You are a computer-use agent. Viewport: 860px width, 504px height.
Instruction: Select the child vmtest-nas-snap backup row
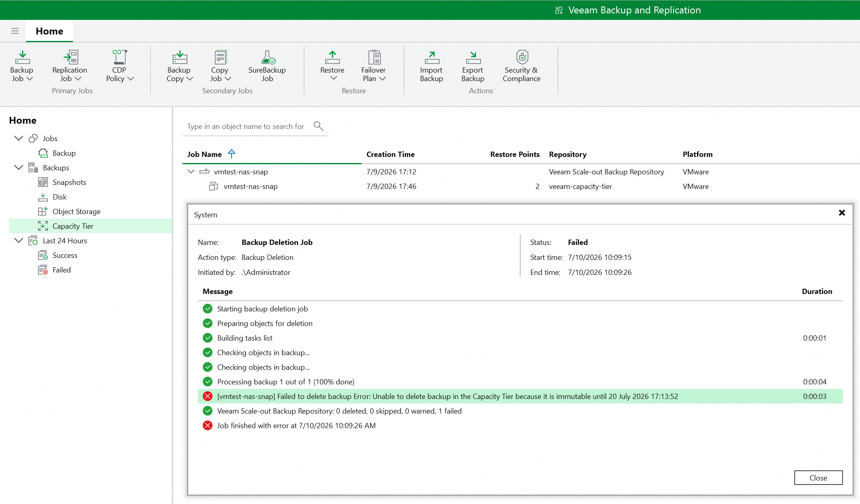click(x=521, y=187)
